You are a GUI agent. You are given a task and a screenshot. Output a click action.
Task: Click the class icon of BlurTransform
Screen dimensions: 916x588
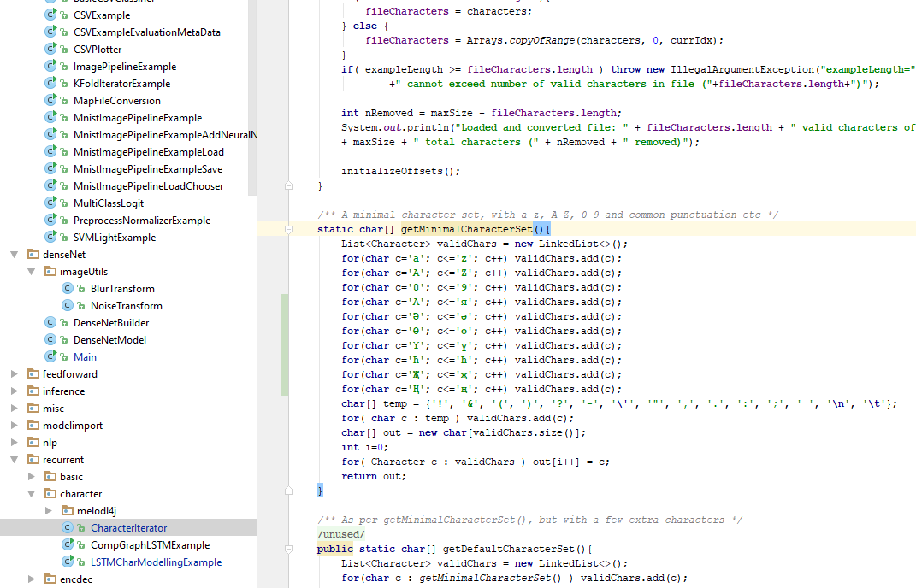click(x=68, y=289)
